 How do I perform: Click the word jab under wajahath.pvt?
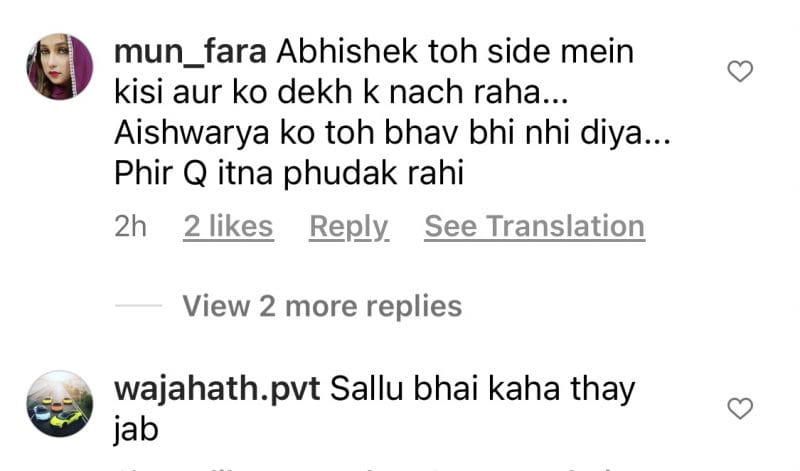(x=136, y=430)
